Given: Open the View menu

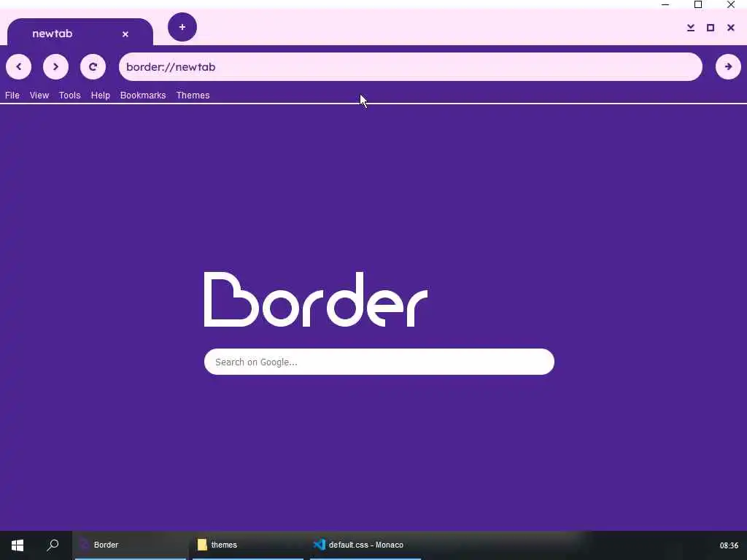Looking at the screenshot, I should coord(39,96).
